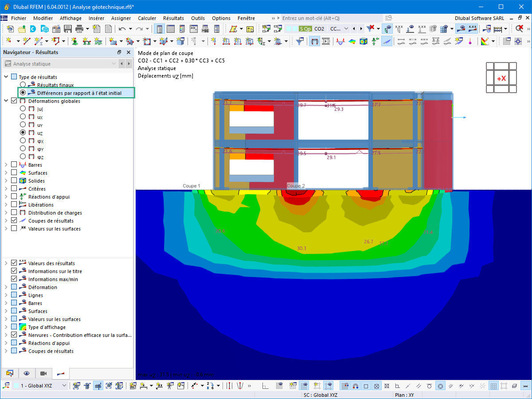Click the New model icon

tap(9, 29)
